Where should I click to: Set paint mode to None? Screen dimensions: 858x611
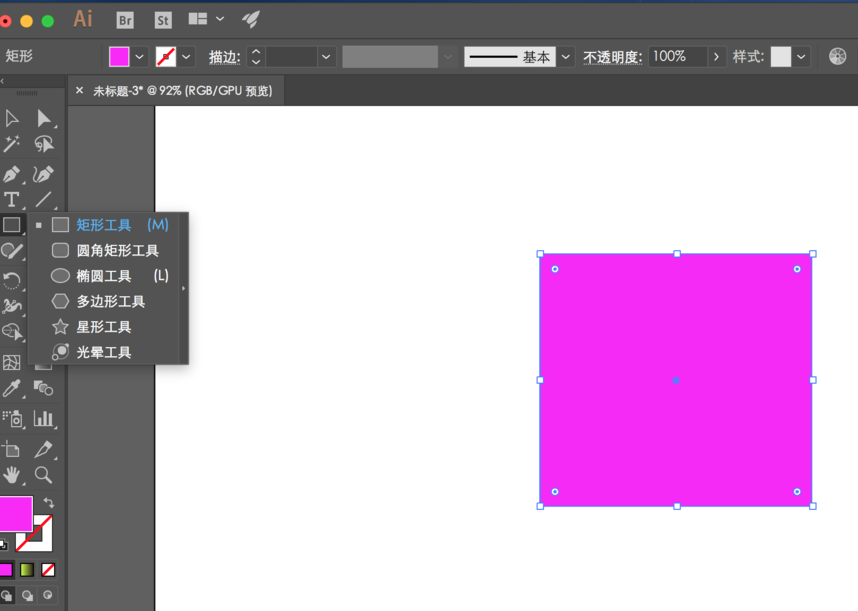pyautogui.click(x=48, y=570)
